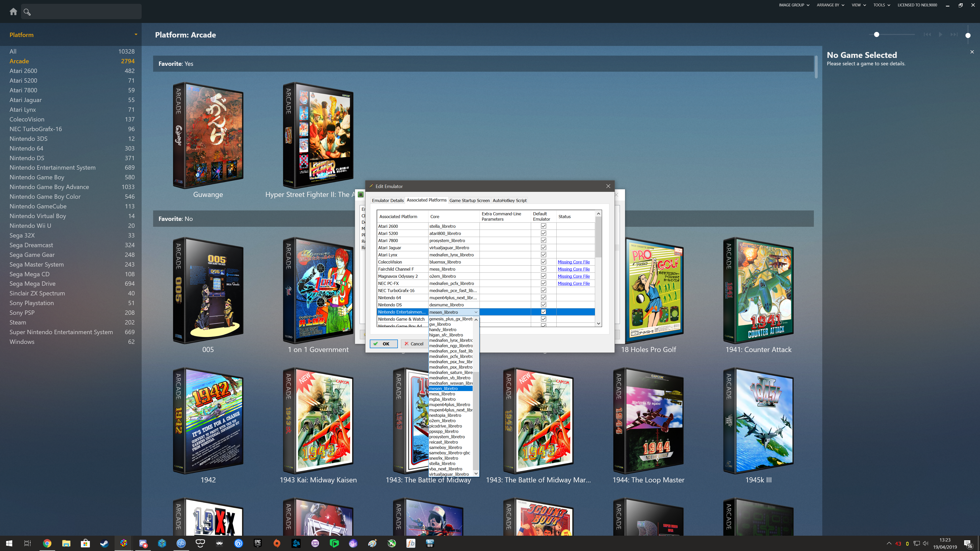
Task: Expand the Arrange By menu
Action: pyautogui.click(x=830, y=5)
